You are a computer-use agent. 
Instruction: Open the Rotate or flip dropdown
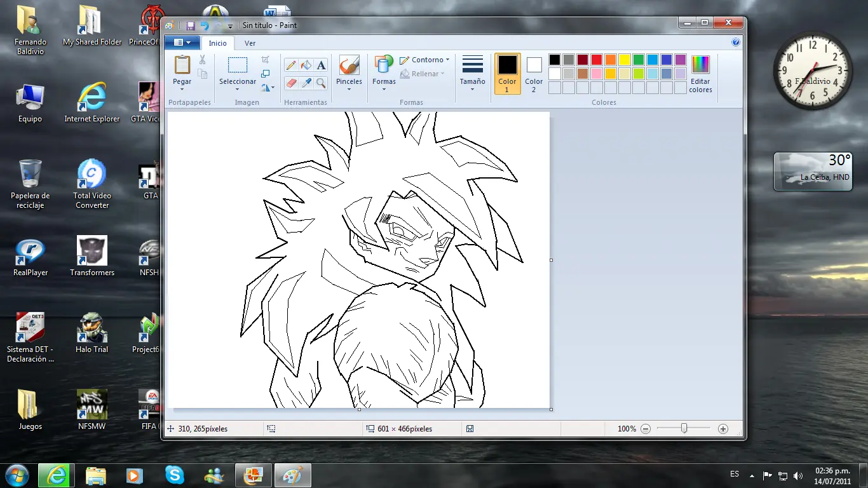(268, 88)
